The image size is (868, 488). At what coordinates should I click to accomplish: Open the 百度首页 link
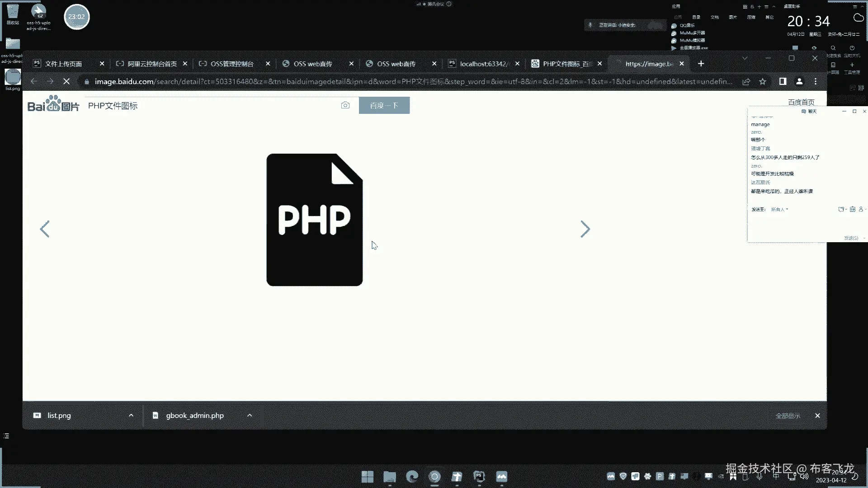pos(801,102)
